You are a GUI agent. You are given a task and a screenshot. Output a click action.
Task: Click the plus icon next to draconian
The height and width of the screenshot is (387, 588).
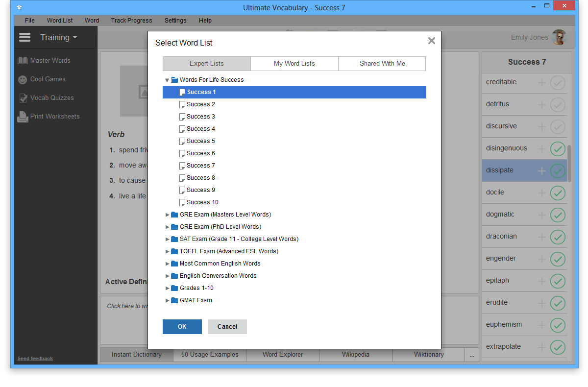point(542,237)
